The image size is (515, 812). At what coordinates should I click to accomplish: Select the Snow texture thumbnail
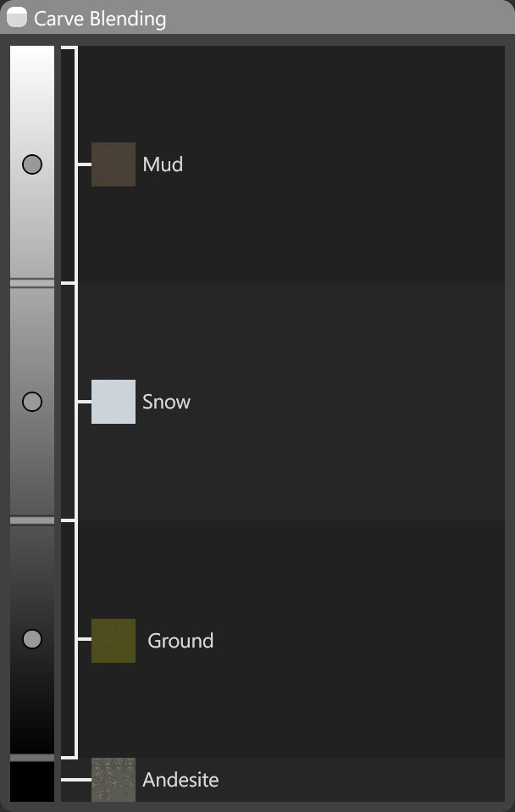click(114, 402)
